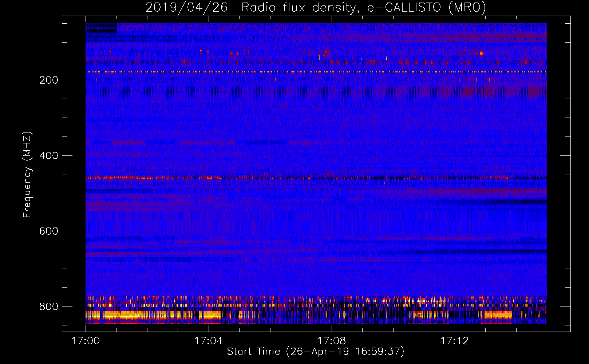The height and width of the screenshot is (364, 589).
Task: Click the 17:00 time axis label
Action: [x=86, y=341]
